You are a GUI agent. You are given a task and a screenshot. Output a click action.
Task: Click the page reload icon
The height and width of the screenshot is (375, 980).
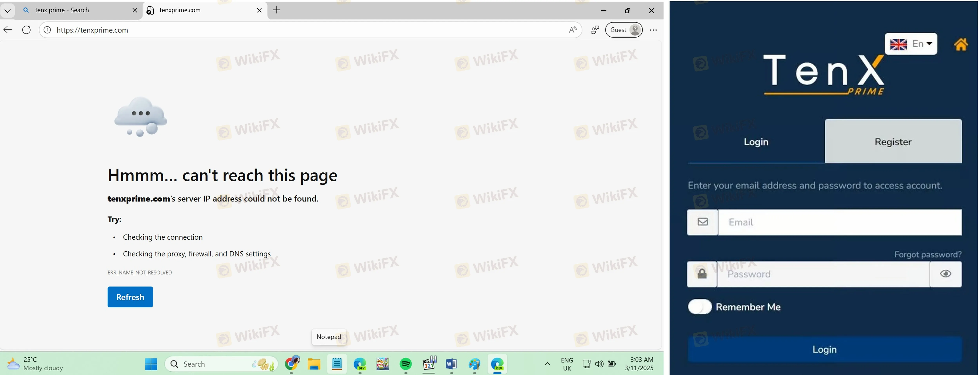coord(26,30)
